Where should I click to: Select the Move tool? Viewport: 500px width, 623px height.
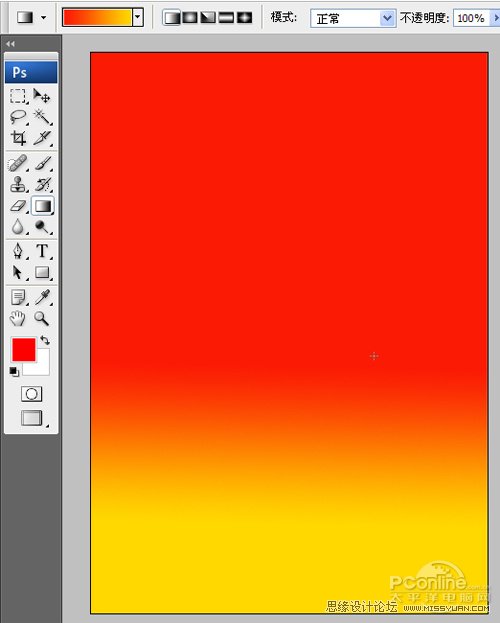tap(42, 96)
